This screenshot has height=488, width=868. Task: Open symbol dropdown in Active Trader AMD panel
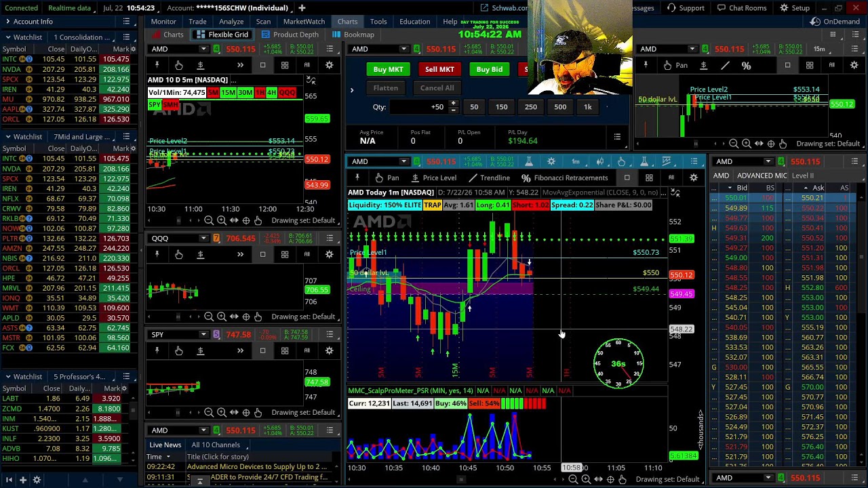coord(403,49)
